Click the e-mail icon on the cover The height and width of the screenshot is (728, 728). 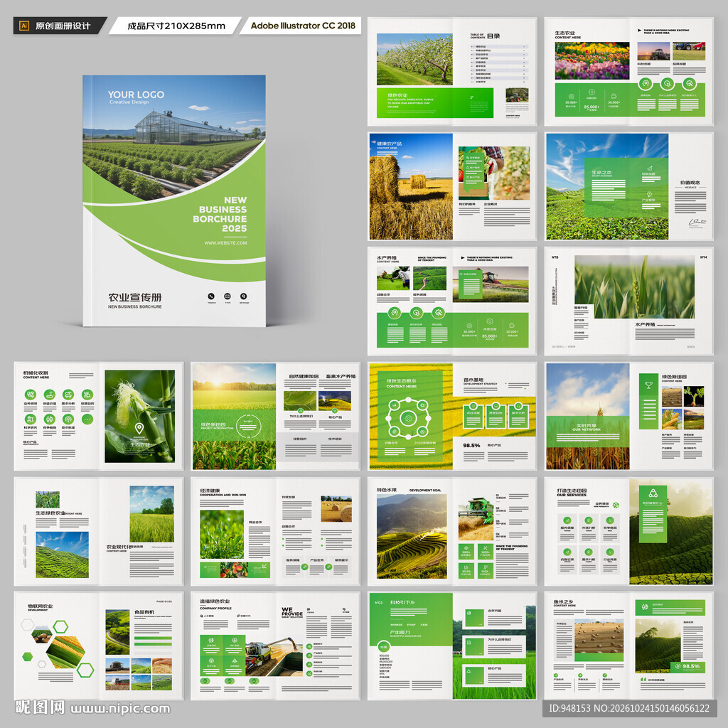point(227,296)
